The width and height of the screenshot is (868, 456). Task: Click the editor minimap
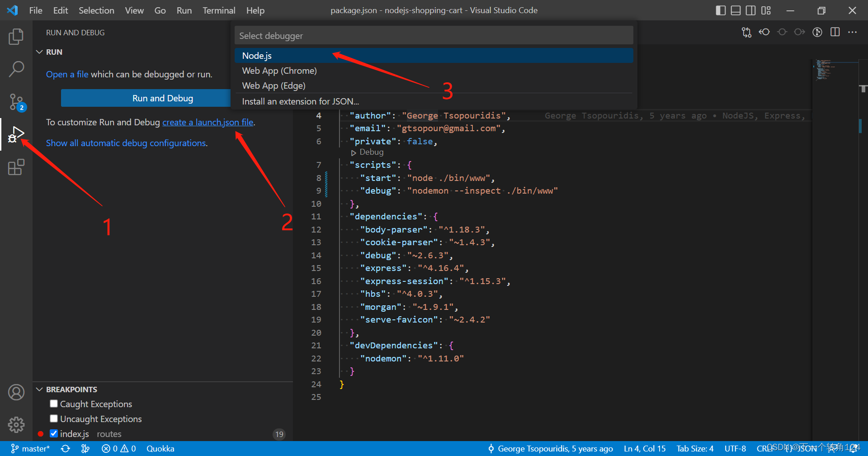[x=836, y=70]
